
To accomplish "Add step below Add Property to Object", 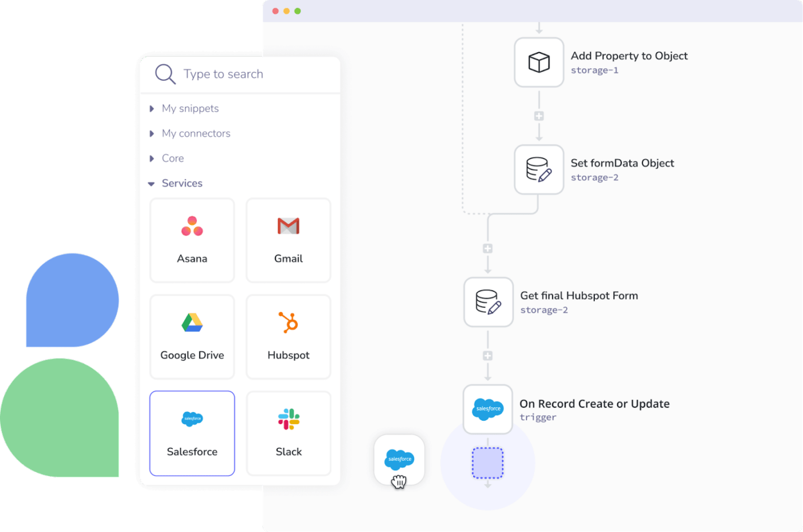I will coord(539,116).
